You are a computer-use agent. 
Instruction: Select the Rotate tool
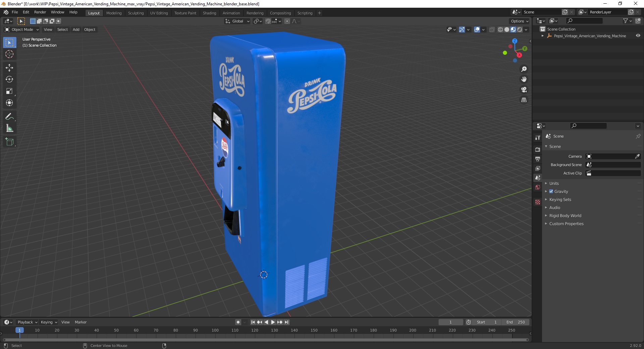pos(9,80)
